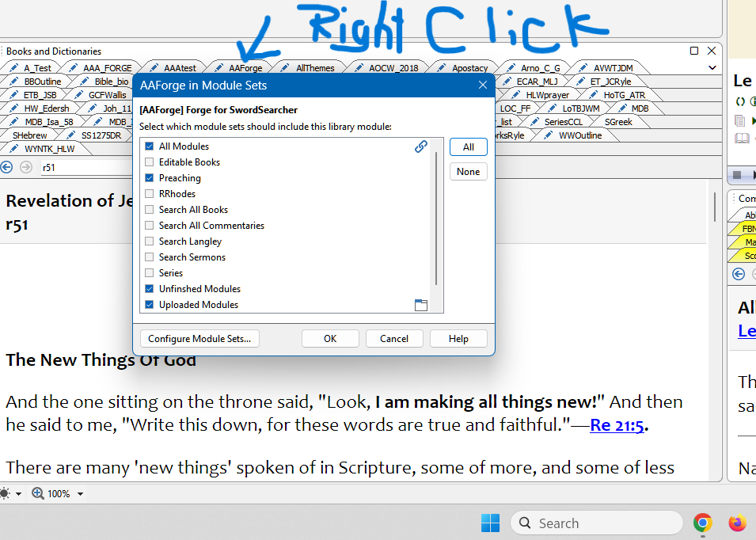
Task: Open the SGreek tab
Action: tap(618, 122)
